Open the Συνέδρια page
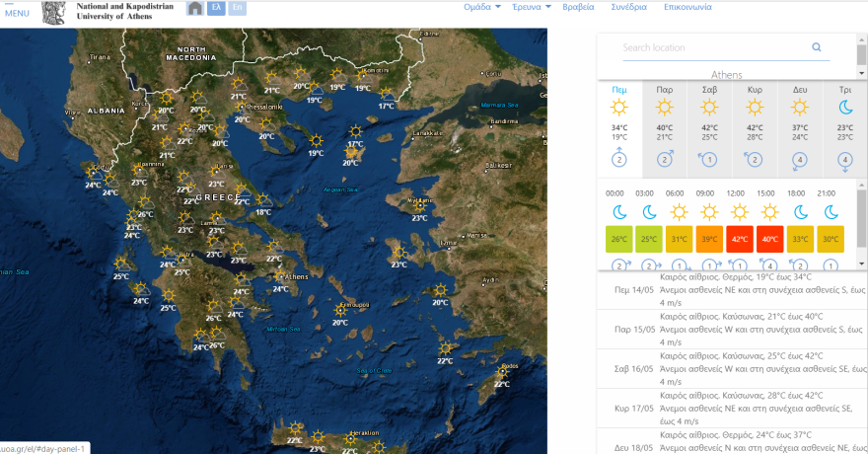Viewport: 868px width, 454px height. pyautogui.click(x=628, y=7)
